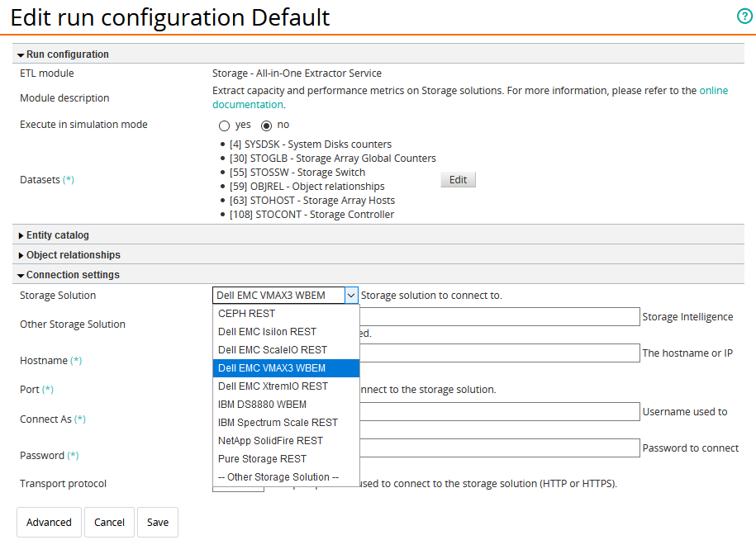Choose Pure Storage REST option

[x=262, y=459]
